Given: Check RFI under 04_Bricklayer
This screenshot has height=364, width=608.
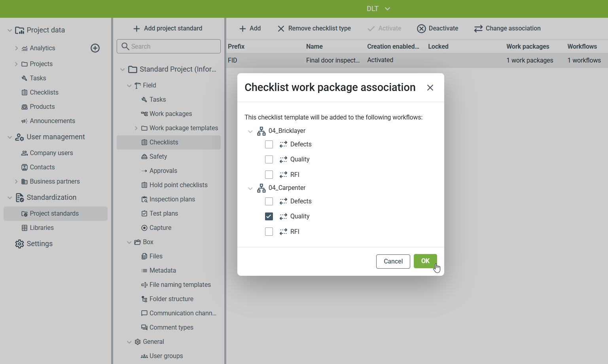Looking at the screenshot, I should tap(269, 174).
